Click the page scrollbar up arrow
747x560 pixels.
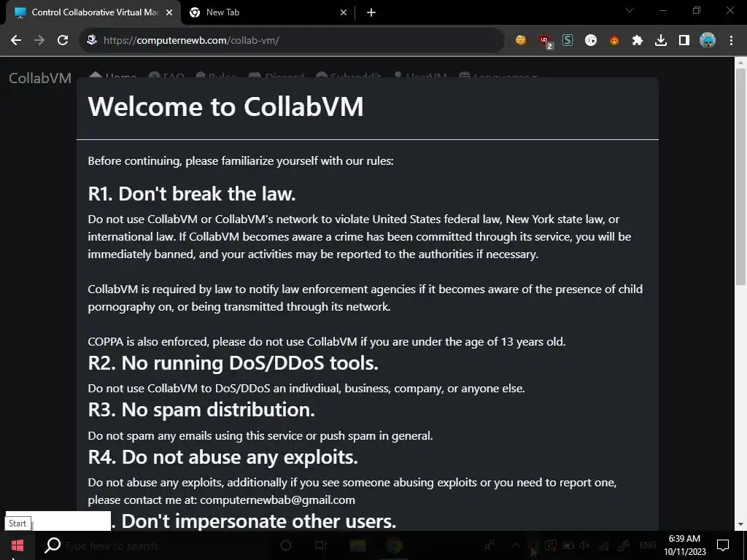pyautogui.click(x=741, y=63)
